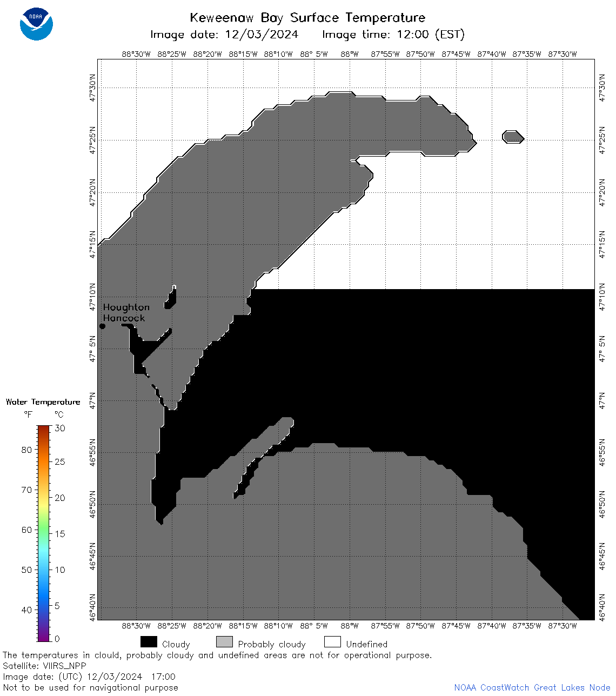Click the Cloudy legend label

click(176, 644)
